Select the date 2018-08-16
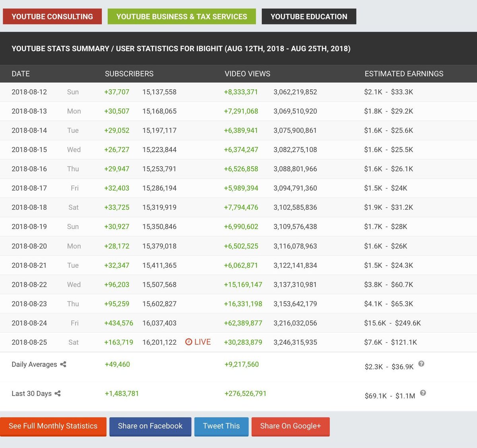The width and height of the screenshot is (477, 448). 29,169
